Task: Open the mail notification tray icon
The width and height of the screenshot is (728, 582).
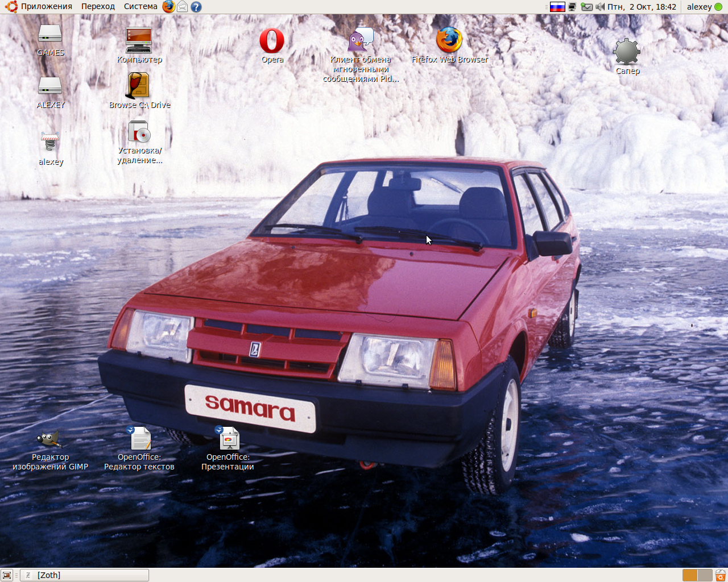Action: (x=586, y=7)
